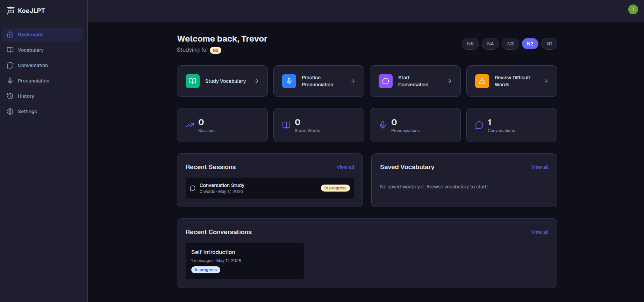Click the Pronunciation microphone icon in sidebar
Screen dimensions: 644x302
click(10, 81)
